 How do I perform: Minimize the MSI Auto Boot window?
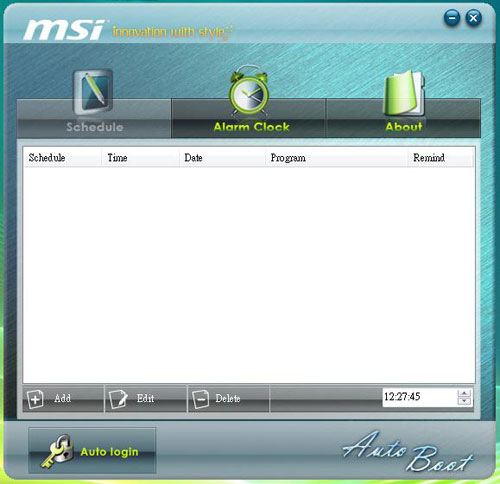coord(452,18)
